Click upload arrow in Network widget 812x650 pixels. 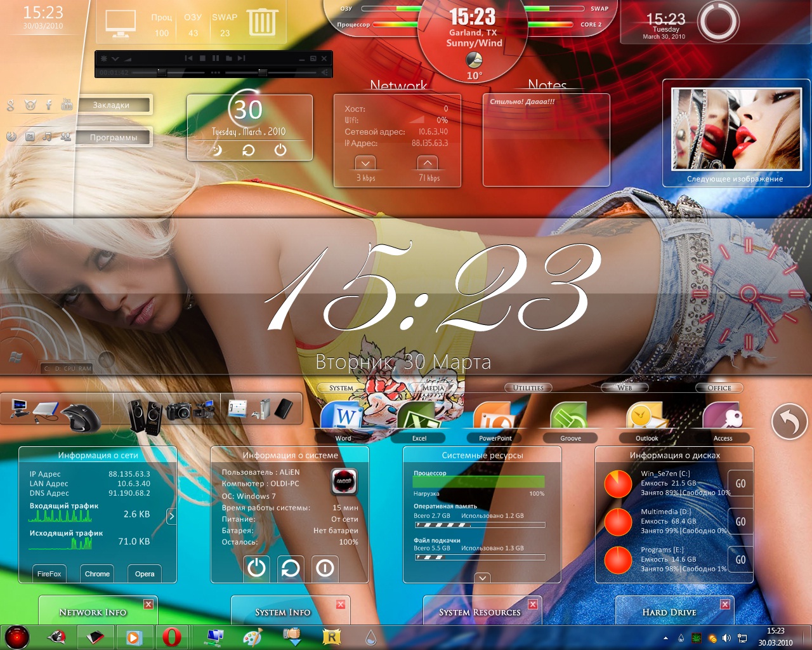428,163
